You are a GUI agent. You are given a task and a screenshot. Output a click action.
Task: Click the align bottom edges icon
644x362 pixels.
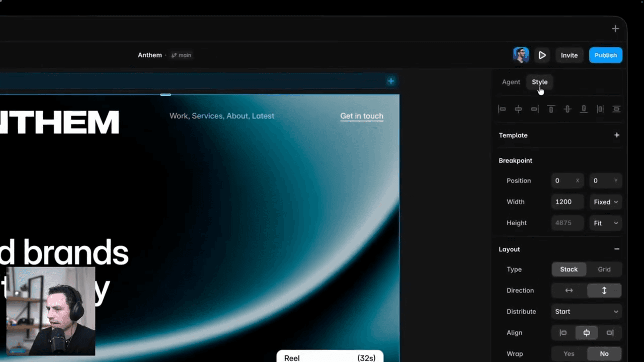point(584,109)
